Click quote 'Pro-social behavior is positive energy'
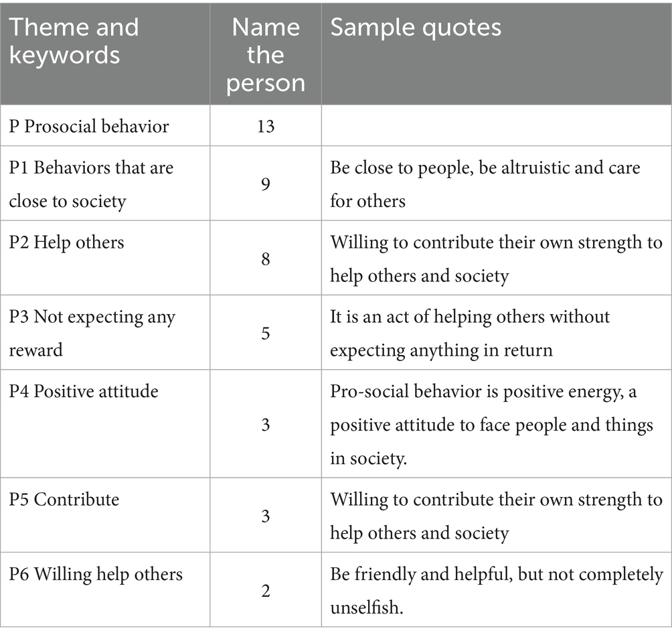The width and height of the screenshot is (672, 639). click(483, 391)
